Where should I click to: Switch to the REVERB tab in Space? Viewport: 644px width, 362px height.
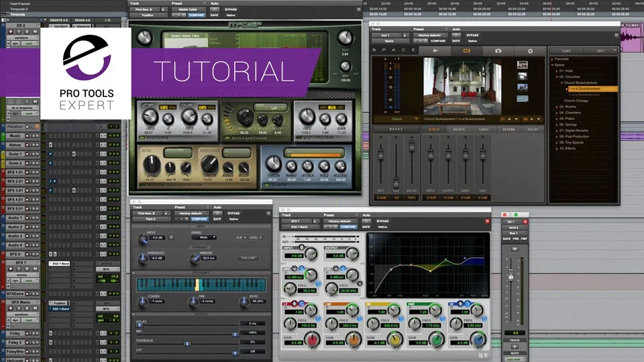pos(508,129)
